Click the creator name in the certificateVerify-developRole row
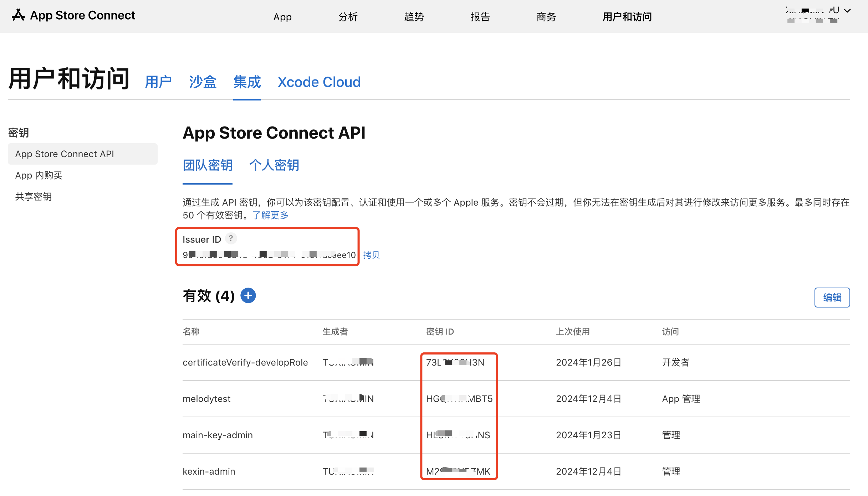 [348, 362]
